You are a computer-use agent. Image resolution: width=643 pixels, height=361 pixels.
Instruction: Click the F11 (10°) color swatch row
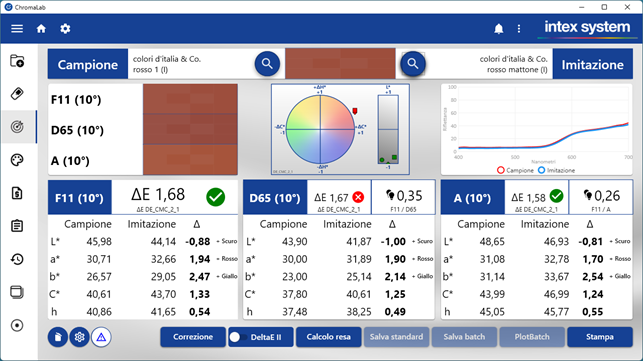coord(190,99)
